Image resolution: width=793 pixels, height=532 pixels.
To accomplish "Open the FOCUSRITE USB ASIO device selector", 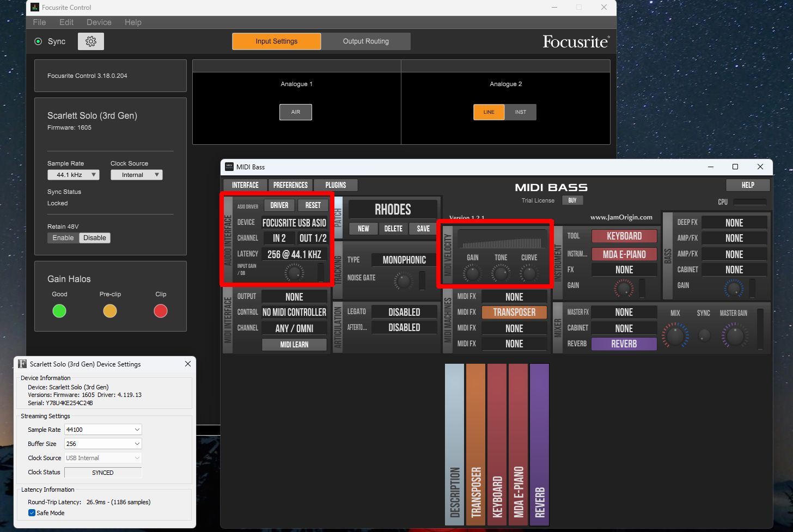I will (x=295, y=223).
